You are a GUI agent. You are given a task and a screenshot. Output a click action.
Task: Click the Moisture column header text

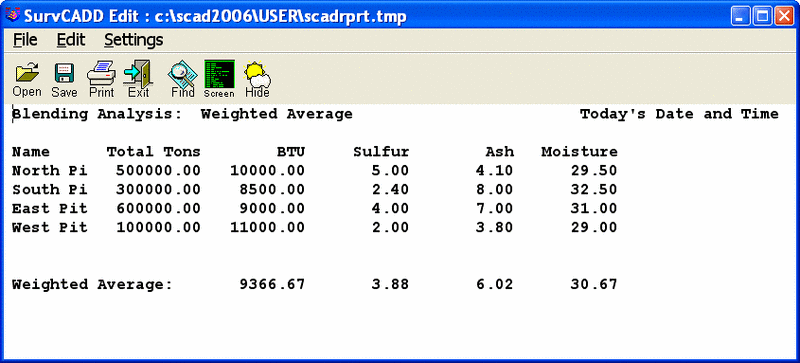tap(580, 152)
